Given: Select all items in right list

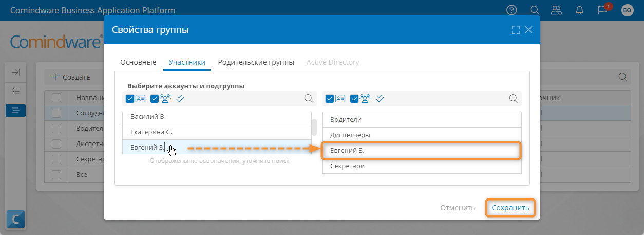Looking at the screenshot, I should [380, 98].
